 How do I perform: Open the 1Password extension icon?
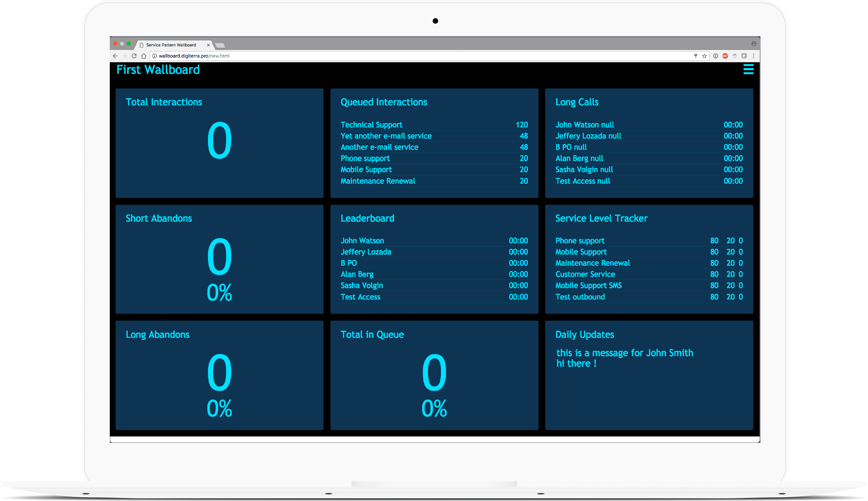point(716,56)
